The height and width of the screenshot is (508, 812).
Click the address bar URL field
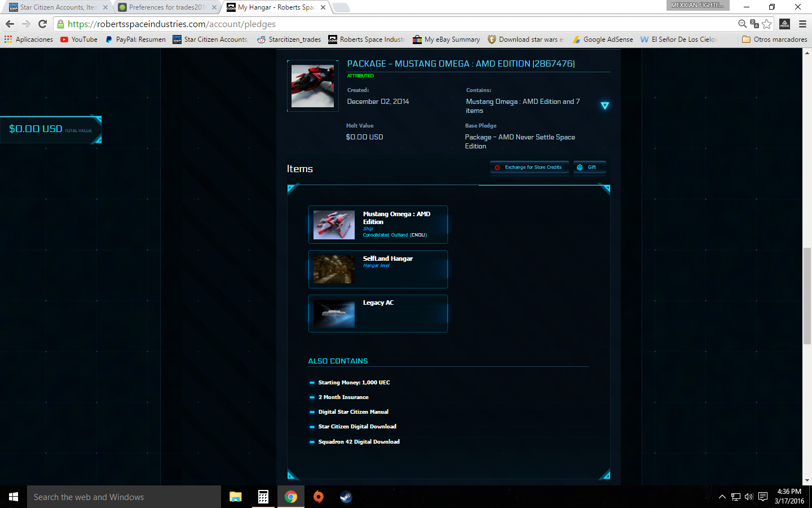click(x=395, y=24)
